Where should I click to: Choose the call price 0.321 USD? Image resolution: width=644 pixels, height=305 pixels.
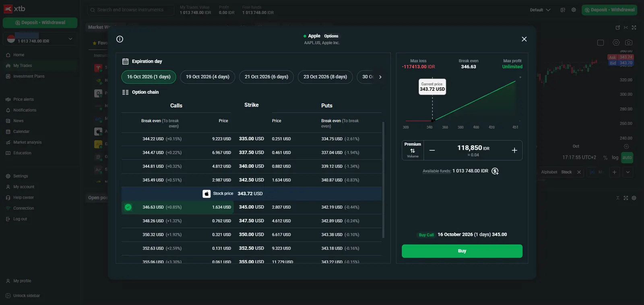click(221, 235)
